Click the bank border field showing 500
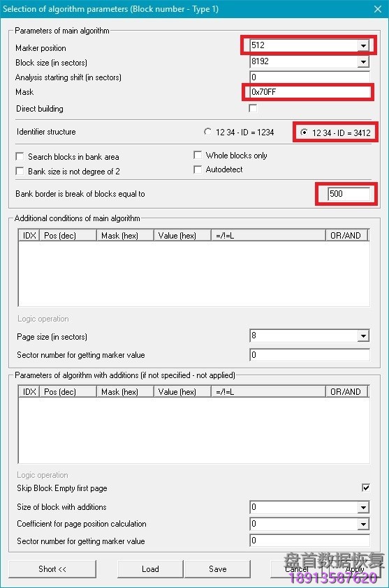The width and height of the screenshot is (389, 588). (348, 194)
